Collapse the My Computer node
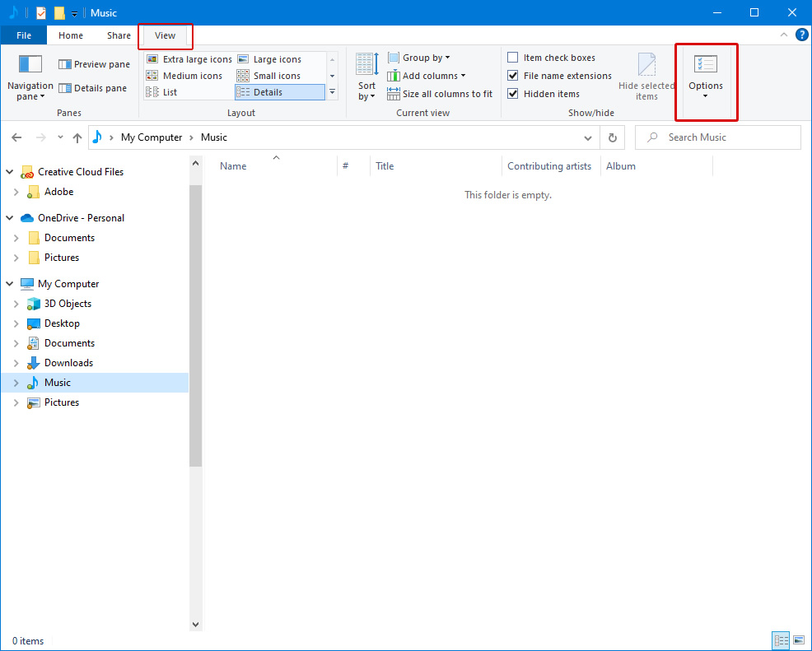Image resolution: width=812 pixels, height=651 pixels. click(10, 284)
